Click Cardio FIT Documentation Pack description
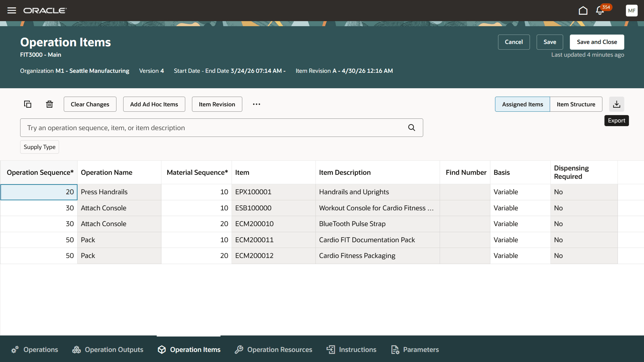This screenshot has height=362, width=644. [378, 240]
